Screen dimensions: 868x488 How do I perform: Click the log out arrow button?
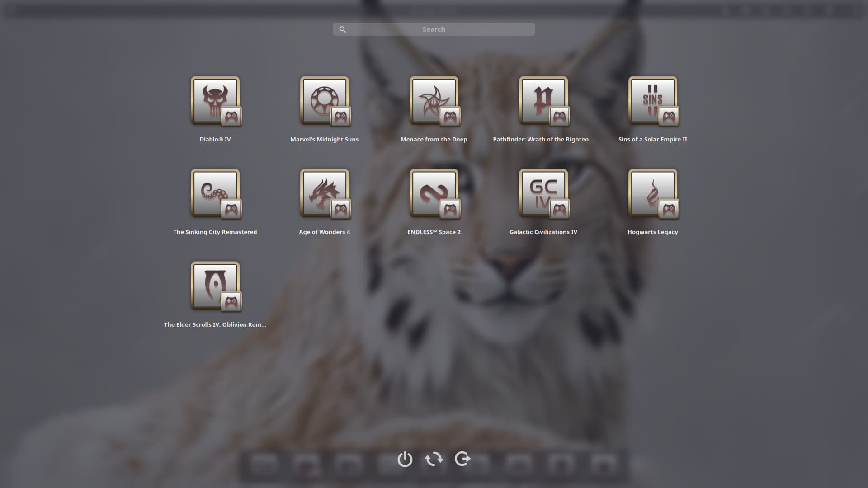point(462,459)
